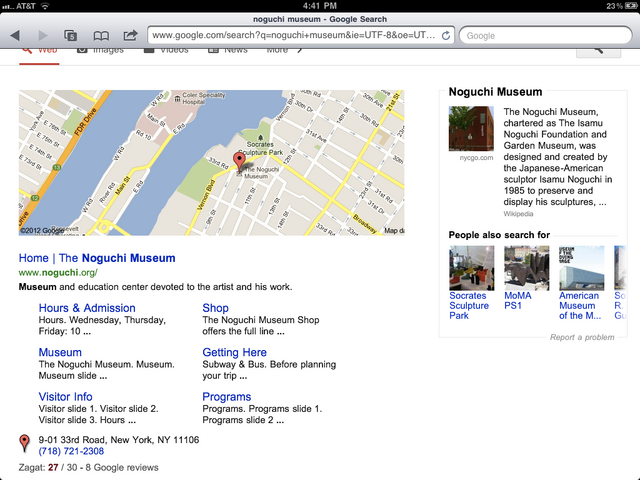Tap the Wi-Fi icon in status bar
The width and height of the screenshot is (640, 480).
[45, 6]
